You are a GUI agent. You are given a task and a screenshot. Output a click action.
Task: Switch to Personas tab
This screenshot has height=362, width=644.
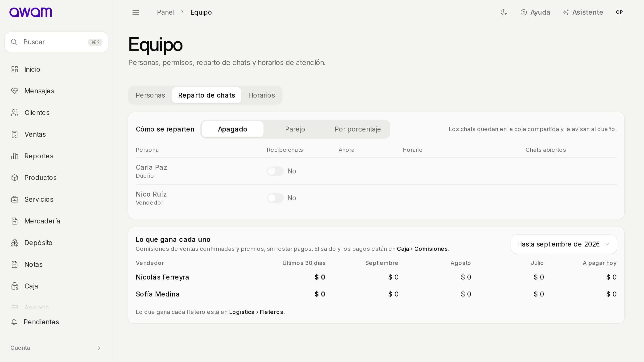(x=150, y=95)
